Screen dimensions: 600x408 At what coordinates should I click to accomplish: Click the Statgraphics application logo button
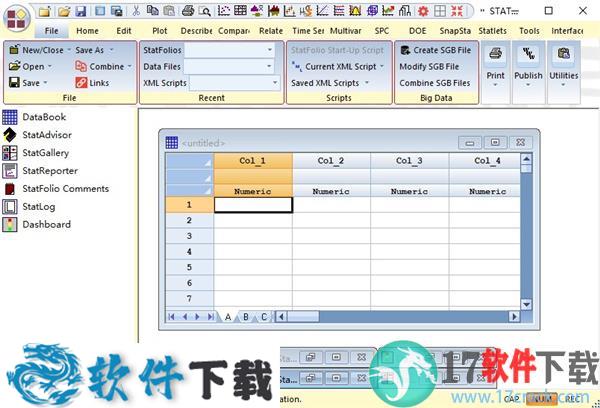(x=17, y=19)
